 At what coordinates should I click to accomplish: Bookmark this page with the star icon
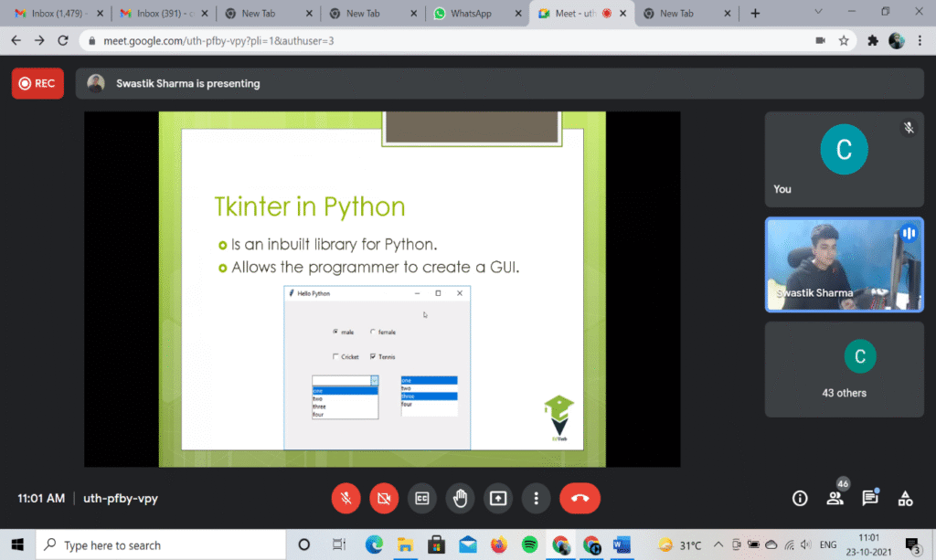click(x=844, y=41)
